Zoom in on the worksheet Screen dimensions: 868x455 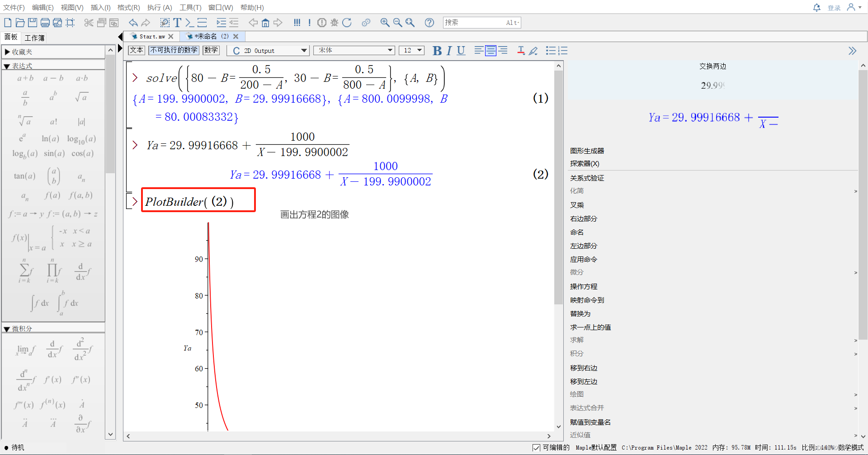[x=385, y=23]
